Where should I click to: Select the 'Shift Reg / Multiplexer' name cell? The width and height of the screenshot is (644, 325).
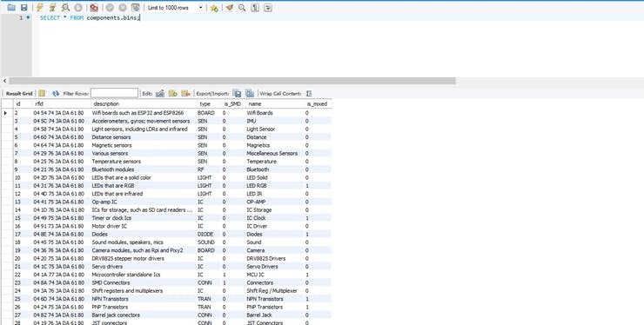275,290
